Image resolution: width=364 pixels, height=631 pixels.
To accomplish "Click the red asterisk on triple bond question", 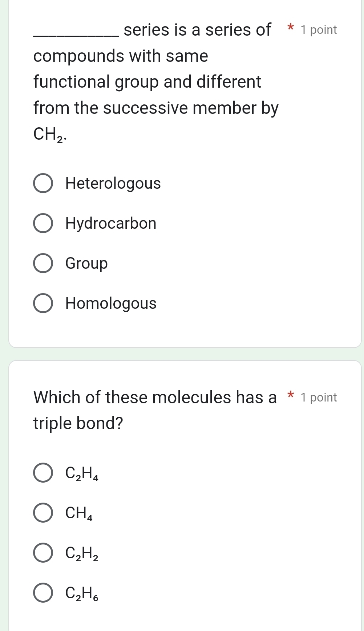I will point(290,395).
